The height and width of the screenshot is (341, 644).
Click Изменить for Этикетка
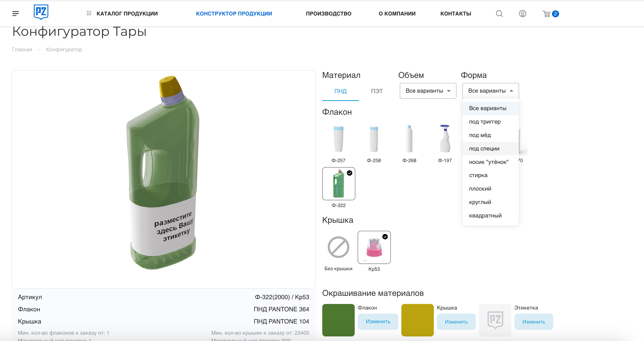click(x=534, y=322)
